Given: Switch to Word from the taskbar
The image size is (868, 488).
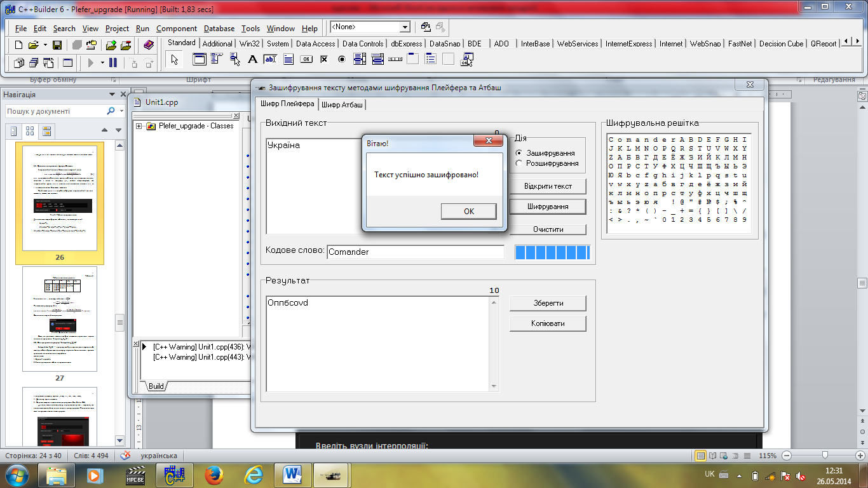Looking at the screenshot, I should tap(293, 475).
